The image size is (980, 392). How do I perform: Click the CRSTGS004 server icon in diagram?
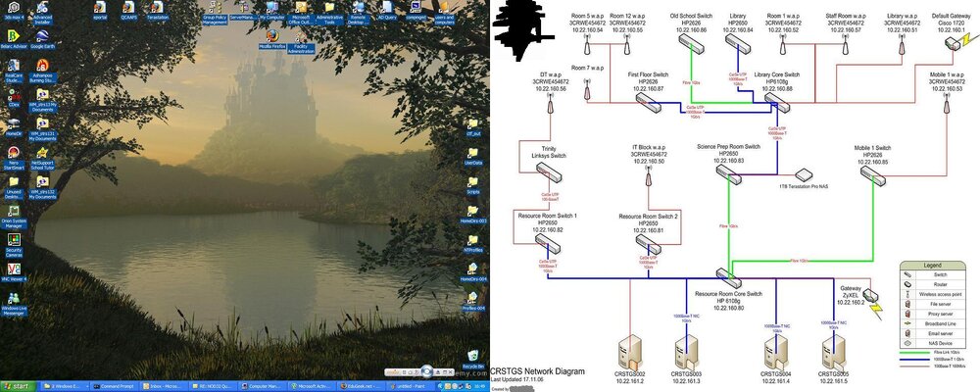[x=776, y=353]
